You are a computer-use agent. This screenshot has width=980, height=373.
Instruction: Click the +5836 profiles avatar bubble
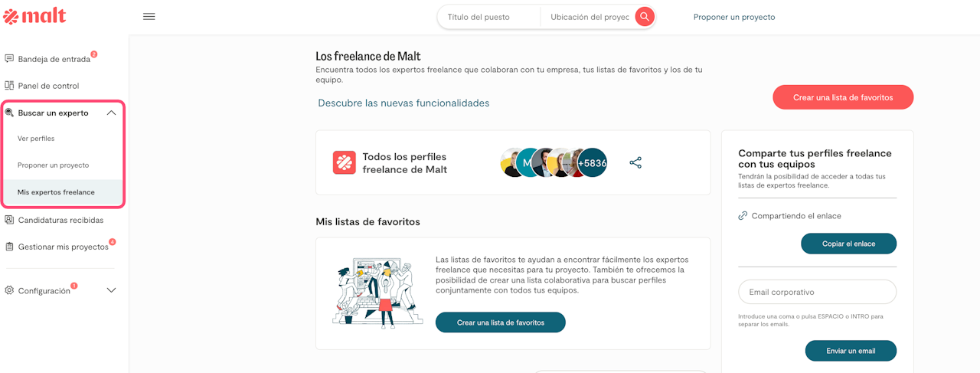pos(592,163)
